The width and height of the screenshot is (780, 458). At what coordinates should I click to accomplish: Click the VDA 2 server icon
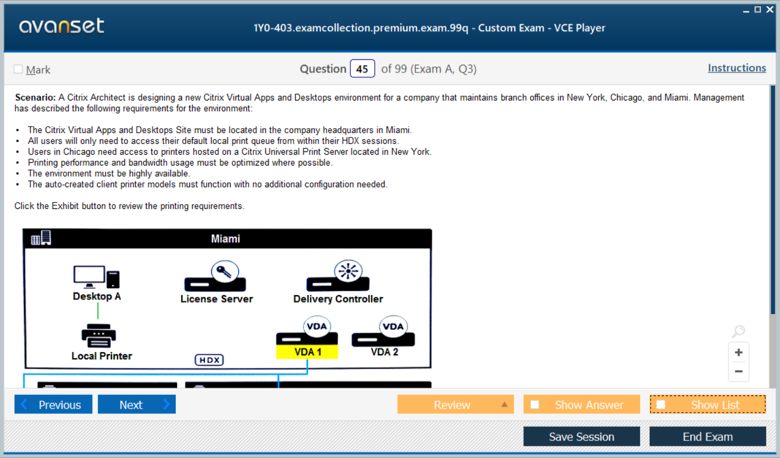click(x=384, y=331)
